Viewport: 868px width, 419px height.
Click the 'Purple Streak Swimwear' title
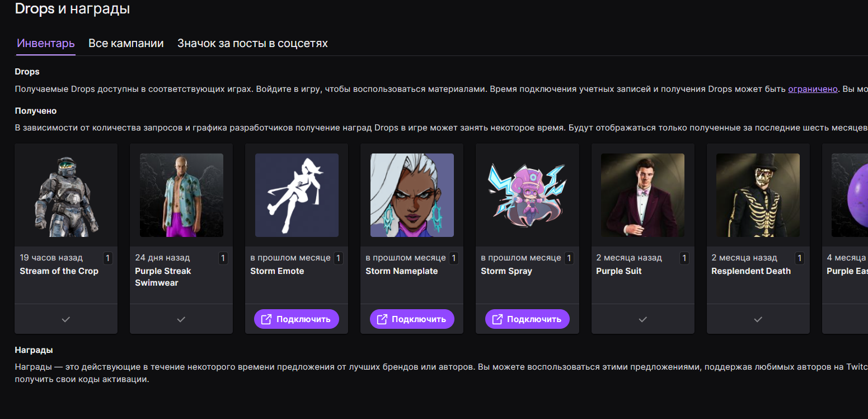(x=163, y=277)
